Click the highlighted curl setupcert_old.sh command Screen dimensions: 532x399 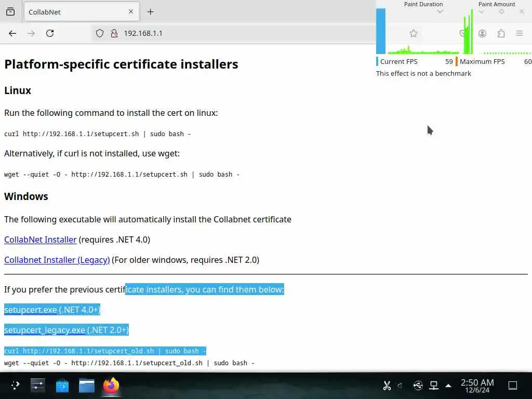tap(105, 351)
